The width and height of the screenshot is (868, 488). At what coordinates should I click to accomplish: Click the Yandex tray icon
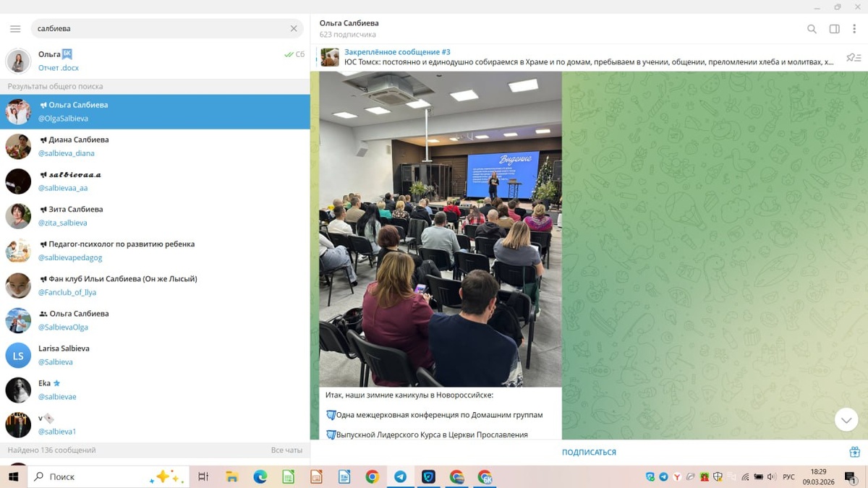(x=677, y=477)
